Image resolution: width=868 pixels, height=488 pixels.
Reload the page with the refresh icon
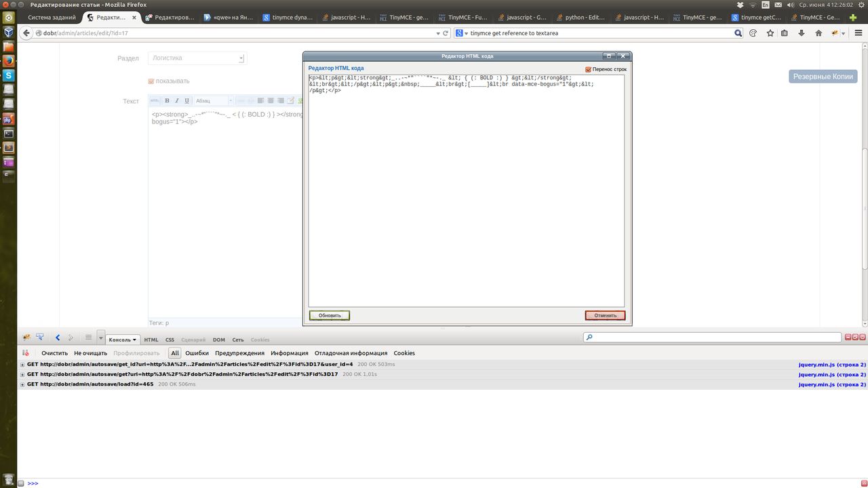click(446, 33)
